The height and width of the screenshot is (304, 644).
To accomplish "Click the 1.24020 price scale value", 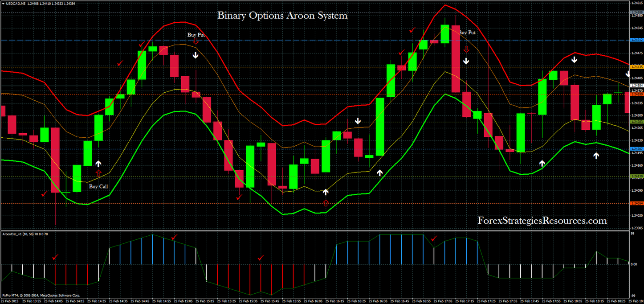I will point(637,215).
